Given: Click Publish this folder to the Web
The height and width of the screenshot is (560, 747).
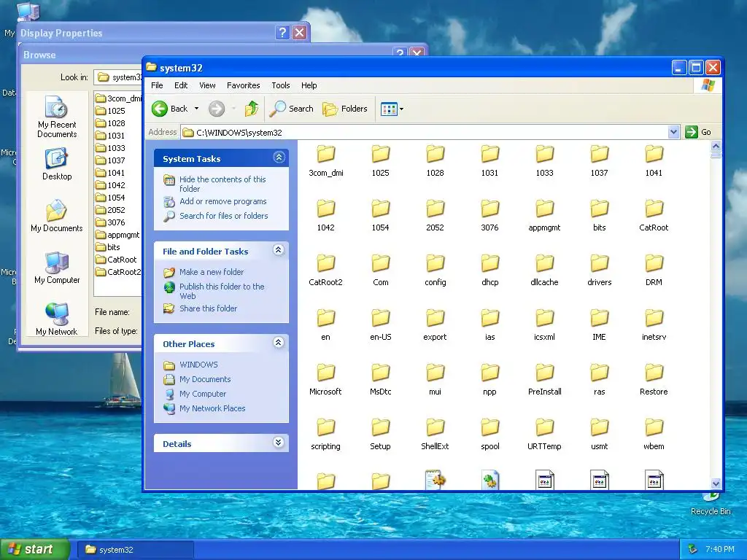Looking at the screenshot, I should point(222,291).
